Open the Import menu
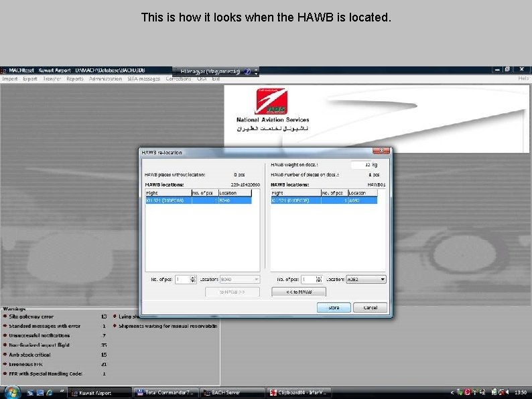Image resolution: width=532 pixels, height=399 pixels. pos(10,78)
